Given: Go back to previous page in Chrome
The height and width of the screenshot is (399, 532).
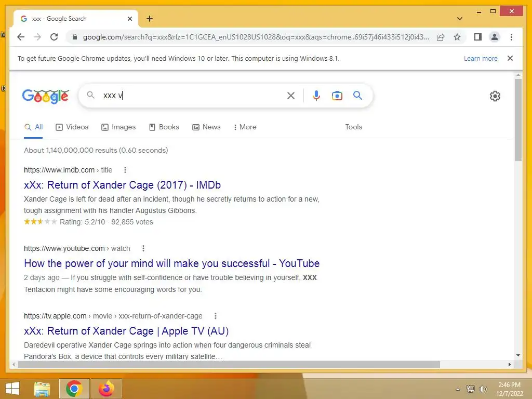Looking at the screenshot, I should click(x=21, y=37).
